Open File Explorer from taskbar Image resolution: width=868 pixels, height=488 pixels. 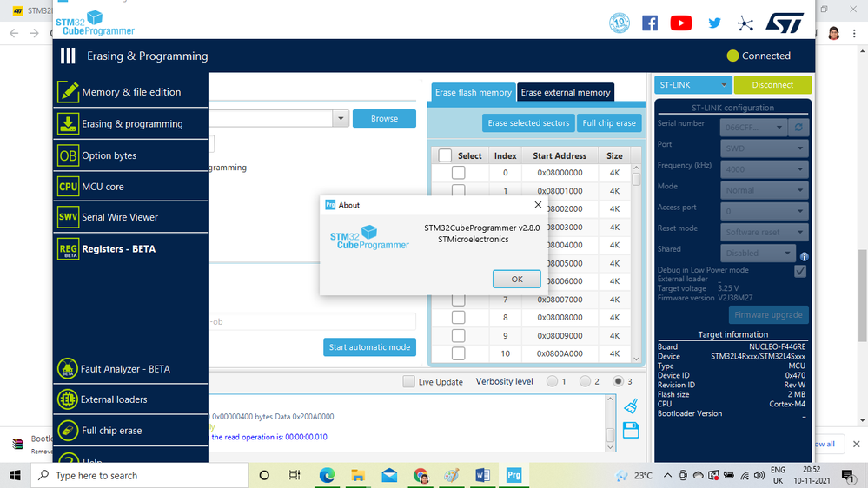[358, 475]
